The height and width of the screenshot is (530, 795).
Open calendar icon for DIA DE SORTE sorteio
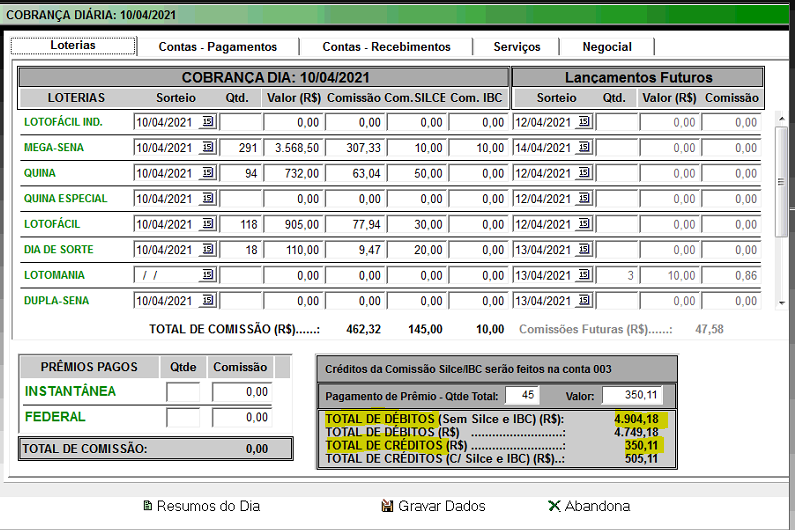click(208, 250)
